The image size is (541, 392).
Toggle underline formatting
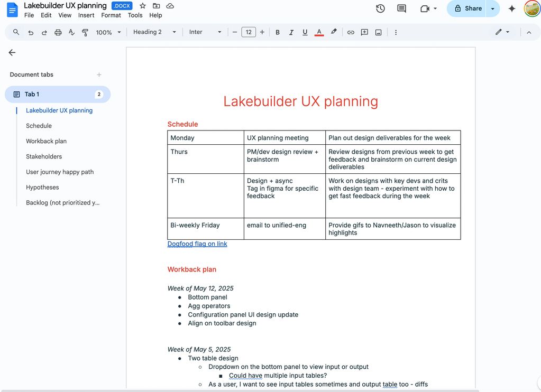click(x=305, y=32)
